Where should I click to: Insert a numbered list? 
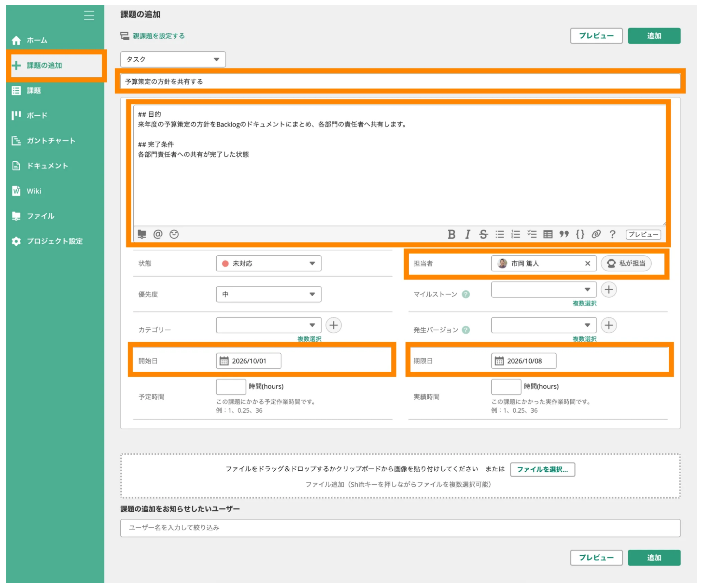click(516, 234)
